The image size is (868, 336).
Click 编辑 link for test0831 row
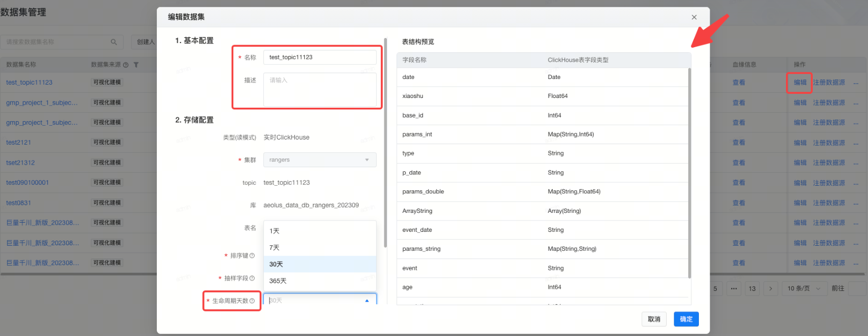800,203
